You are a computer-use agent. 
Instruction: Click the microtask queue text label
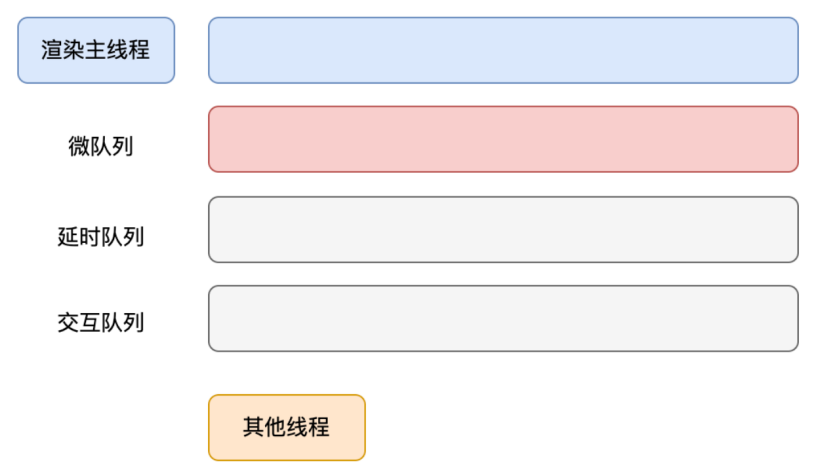tap(101, 147)
